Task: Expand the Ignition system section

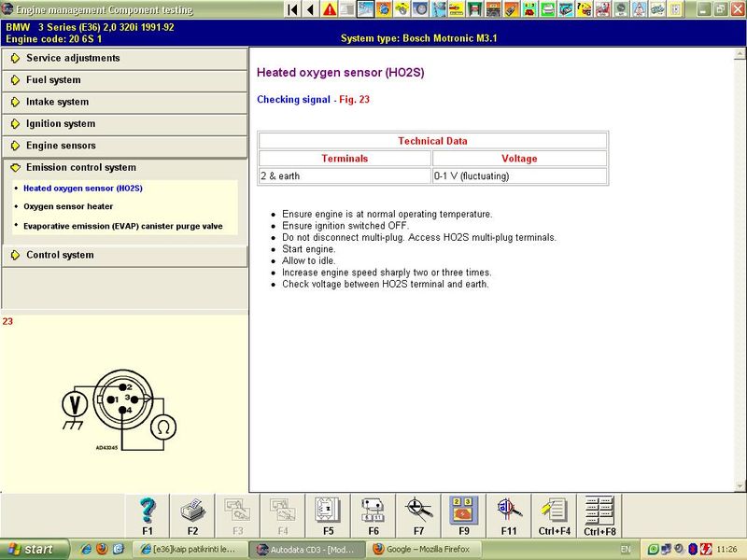Action: pyautogui.click(x=61, y=124)
